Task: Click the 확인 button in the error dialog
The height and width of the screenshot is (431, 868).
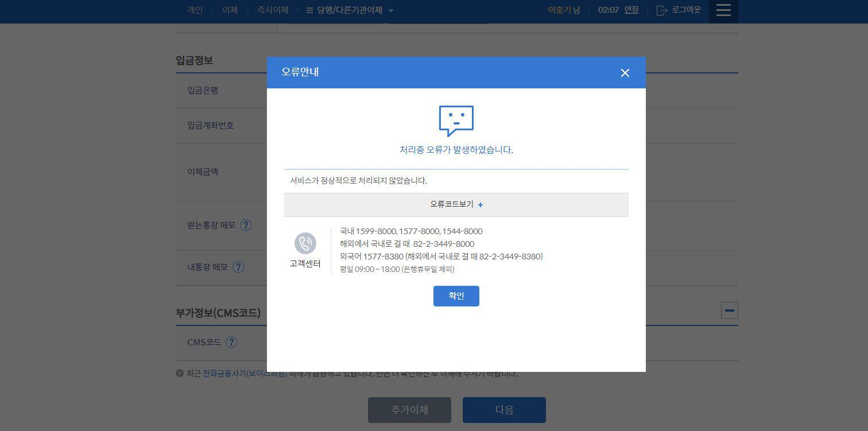Action: (x=456, y=296)
